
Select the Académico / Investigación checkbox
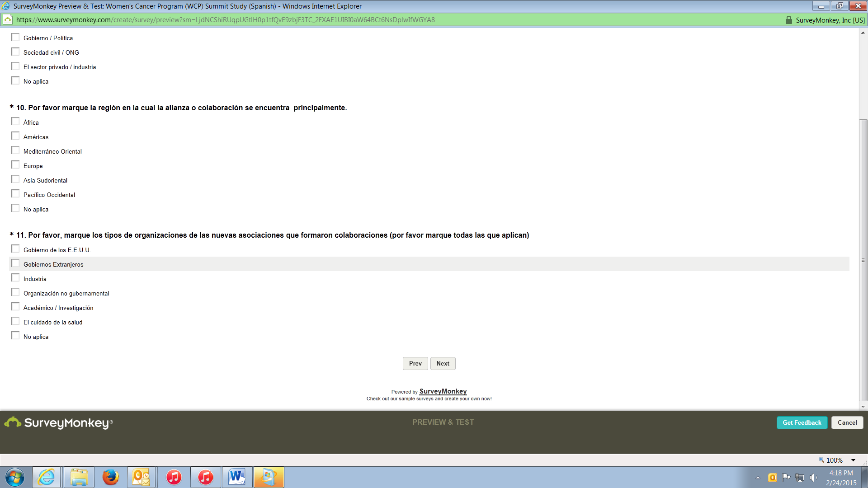pyautogui.click(x=15, y=307)
